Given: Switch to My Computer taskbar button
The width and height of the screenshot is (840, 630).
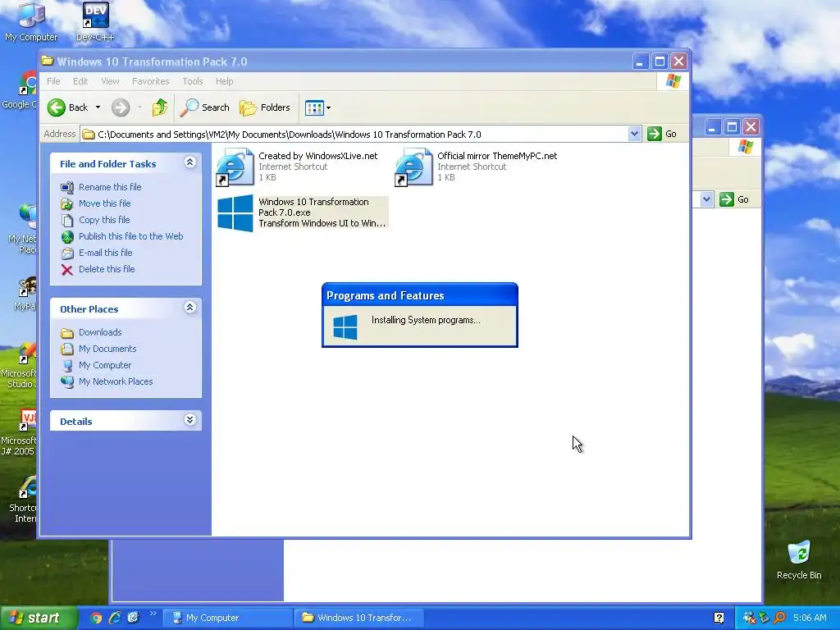Looking at the screenshot, I should click(228, 619).
